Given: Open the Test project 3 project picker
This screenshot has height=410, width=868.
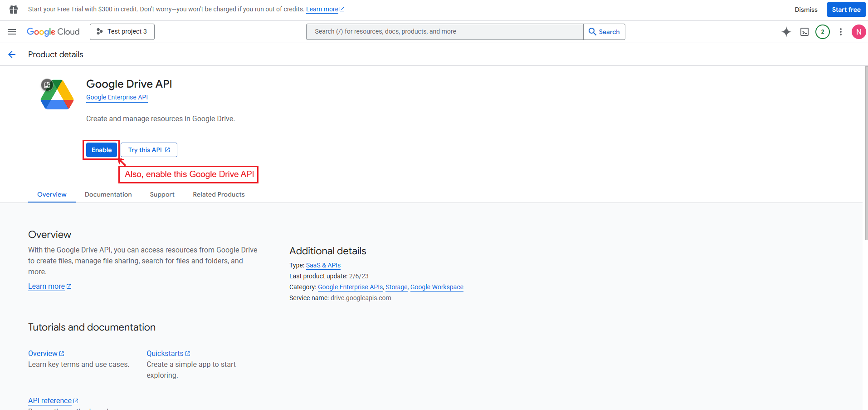Looking at the screenshot, I should point(122,32).
